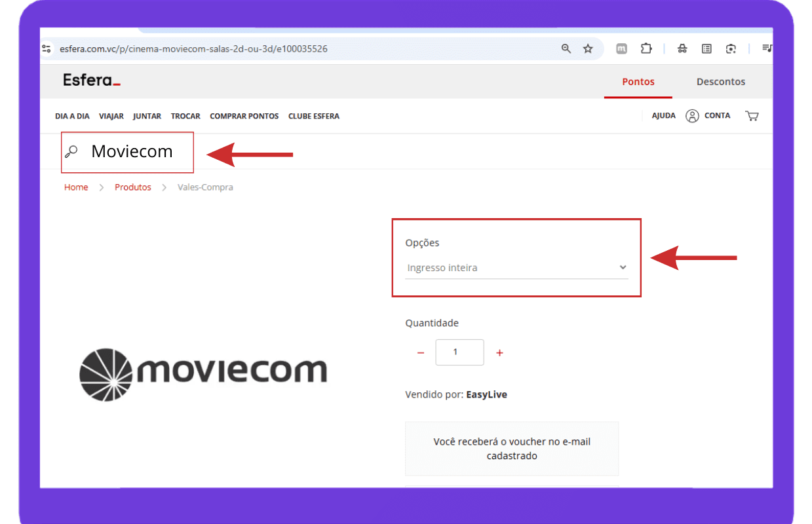Open the browser extensions puzzle icon

point(646,48)
